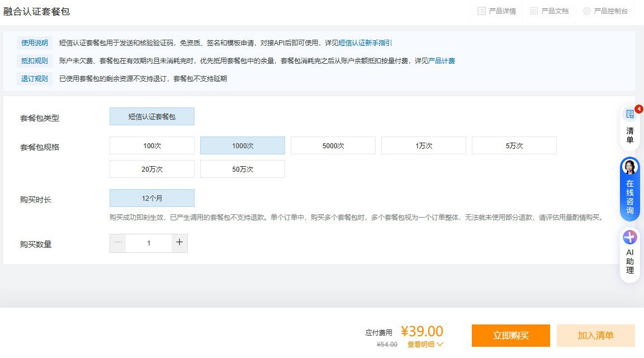Pick the 50万次 package size
644x358 pixels.
tap(243, 169)
